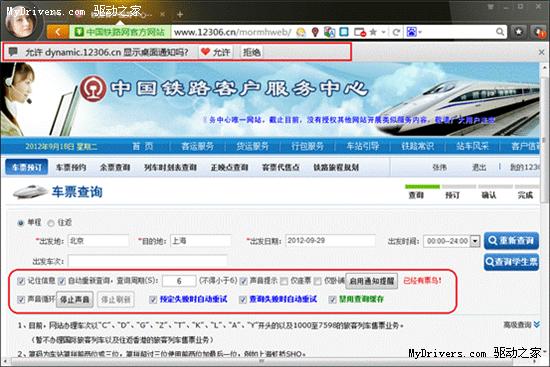
Task: Open the 出发时间 00:00--24:00 dropdown
Action: 451,241
